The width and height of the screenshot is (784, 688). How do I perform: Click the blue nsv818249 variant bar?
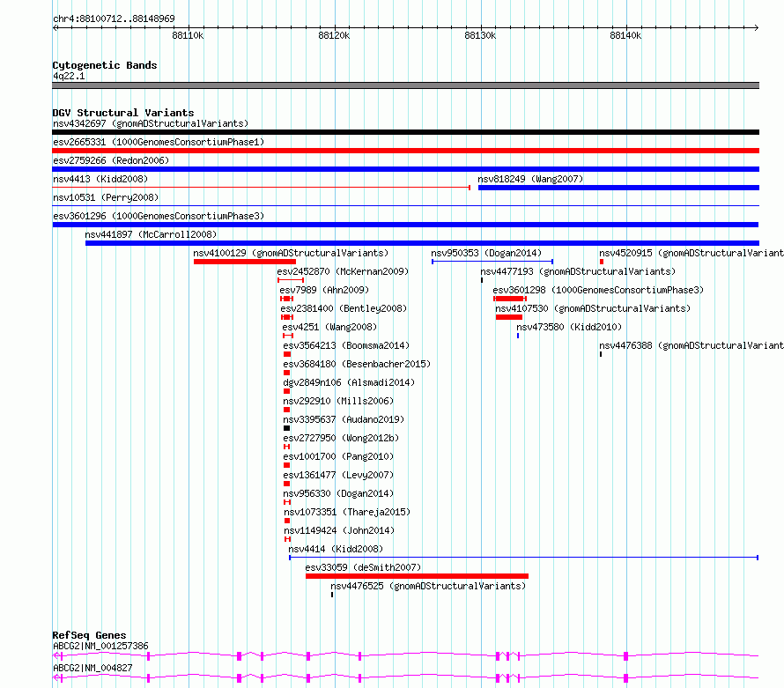[x=618, y=188]
